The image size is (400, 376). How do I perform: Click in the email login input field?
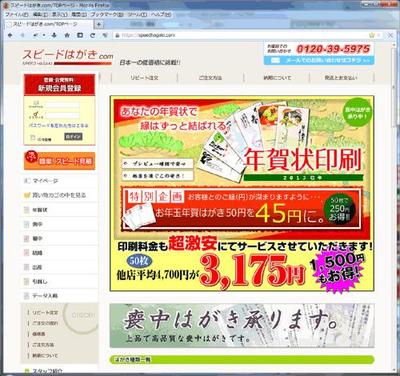62,105
